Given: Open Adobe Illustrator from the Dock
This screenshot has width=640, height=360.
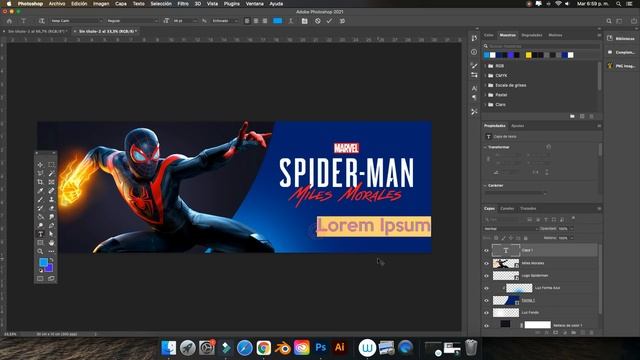Looking at the screenshot, I should coord(340,348).
